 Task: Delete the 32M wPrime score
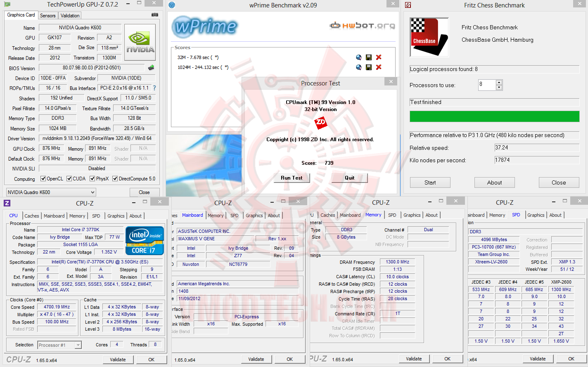tap(379, 57)
